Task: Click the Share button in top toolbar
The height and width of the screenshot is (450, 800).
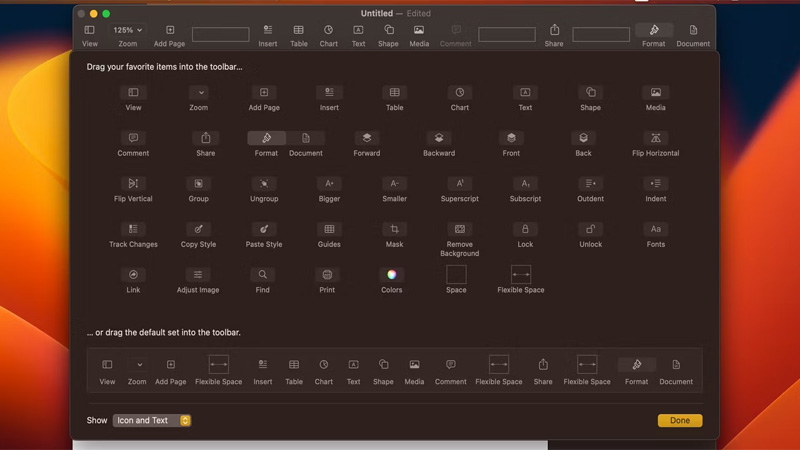Action: (554, 31)
